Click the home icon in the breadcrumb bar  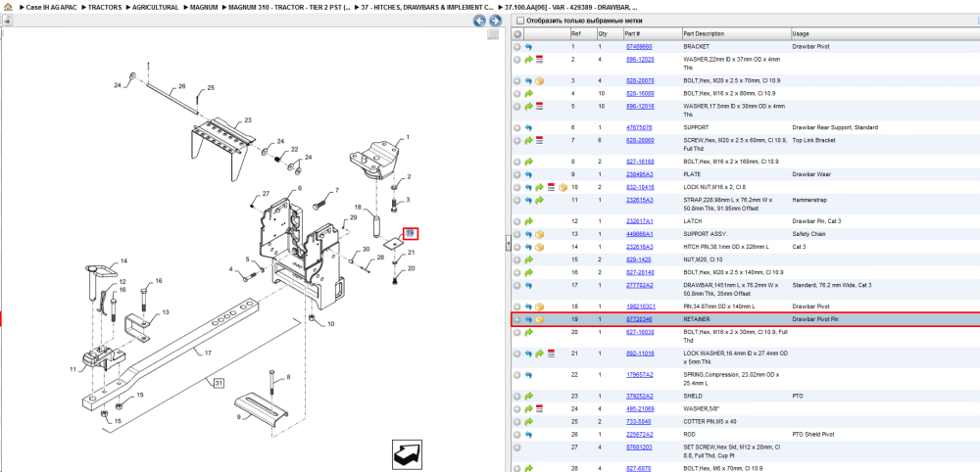[8, 8]
